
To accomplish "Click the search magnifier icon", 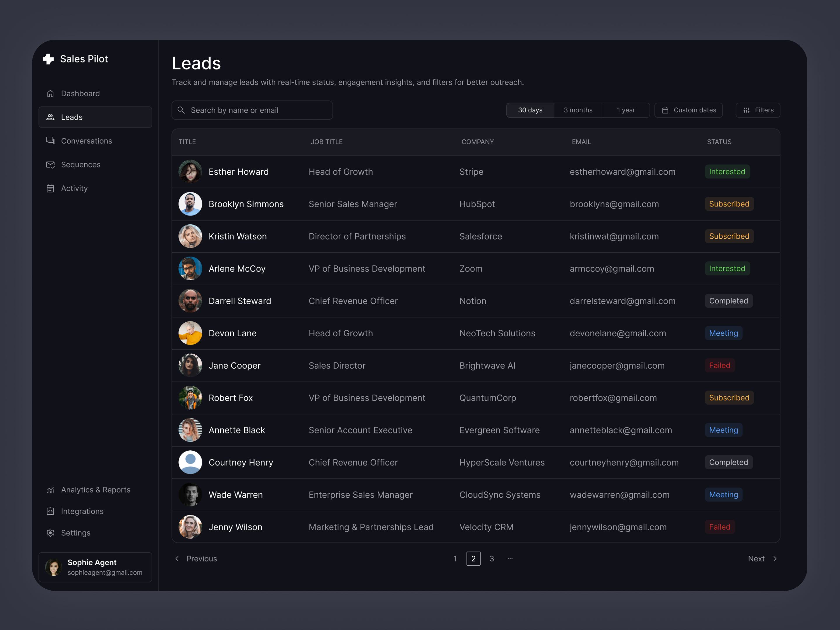I will 181,110.
